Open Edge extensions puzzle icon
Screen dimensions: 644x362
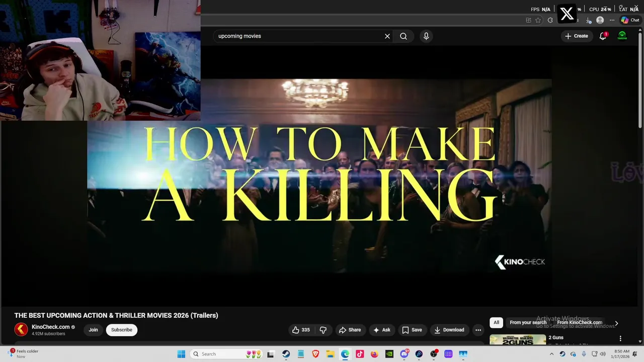pos(550,20)
